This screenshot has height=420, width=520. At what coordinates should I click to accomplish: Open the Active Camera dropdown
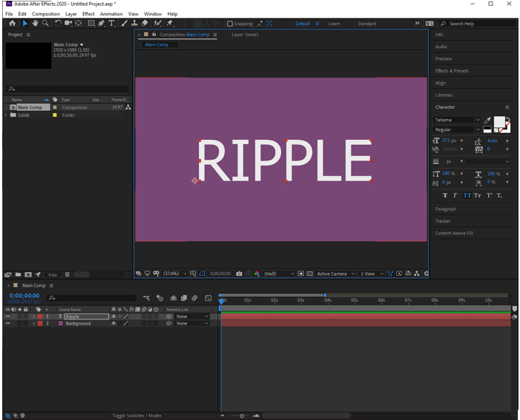336,274
